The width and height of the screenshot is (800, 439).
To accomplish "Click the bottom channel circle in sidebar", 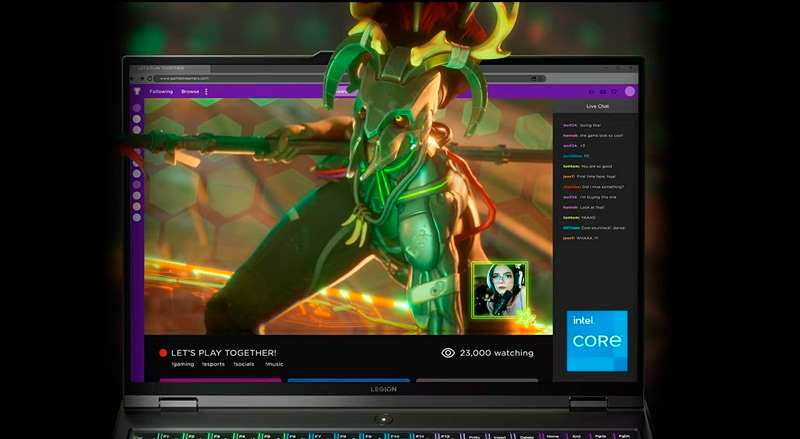I will (137, 217).
